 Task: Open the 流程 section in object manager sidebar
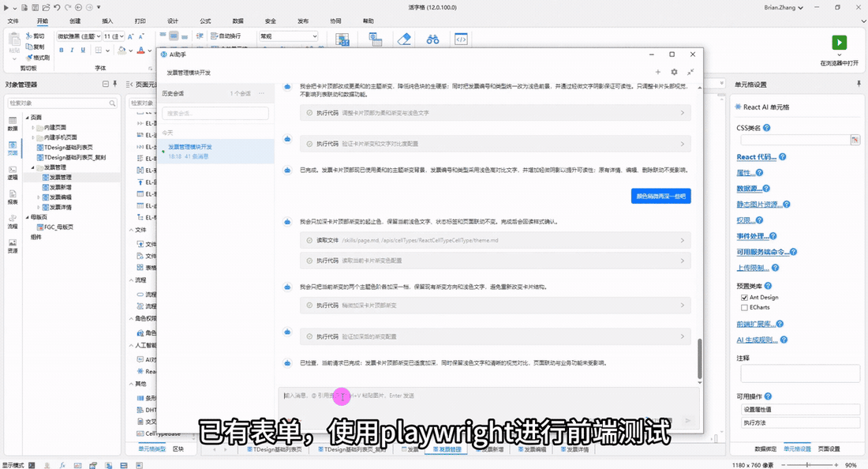pos(13,222)
